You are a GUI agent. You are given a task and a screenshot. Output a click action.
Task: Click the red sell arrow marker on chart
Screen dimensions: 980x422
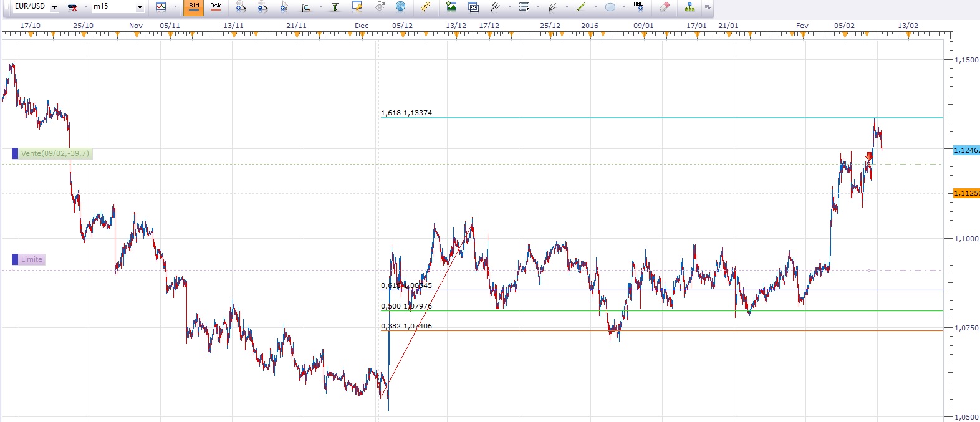[870, 156]
